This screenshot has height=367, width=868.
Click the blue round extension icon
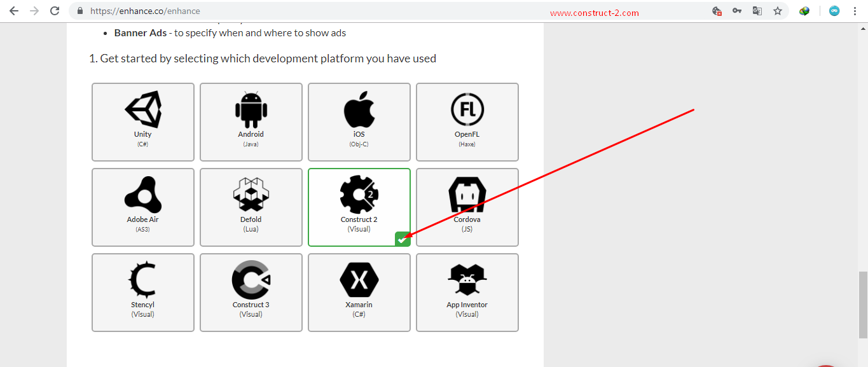pyautogui.click(x=834, y=11)
